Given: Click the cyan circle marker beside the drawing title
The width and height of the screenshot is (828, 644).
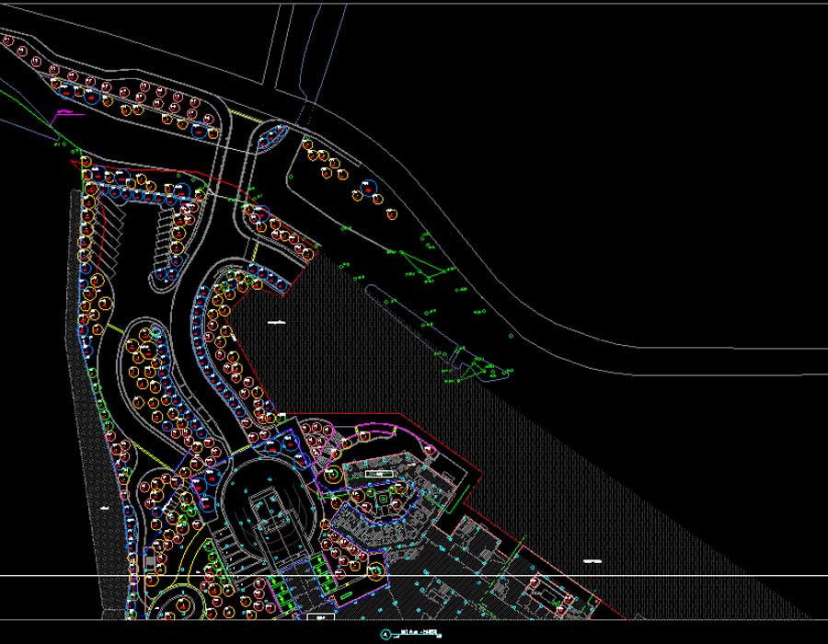Looking at the screenshot, I should pyautogui.click(x=386, y=634).
